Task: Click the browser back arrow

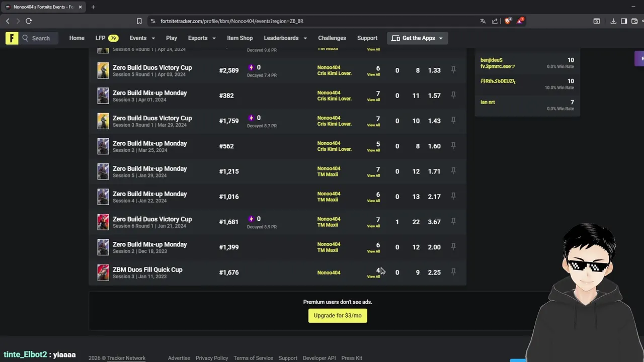Action: pyautogui.click(x=8, y=21)
